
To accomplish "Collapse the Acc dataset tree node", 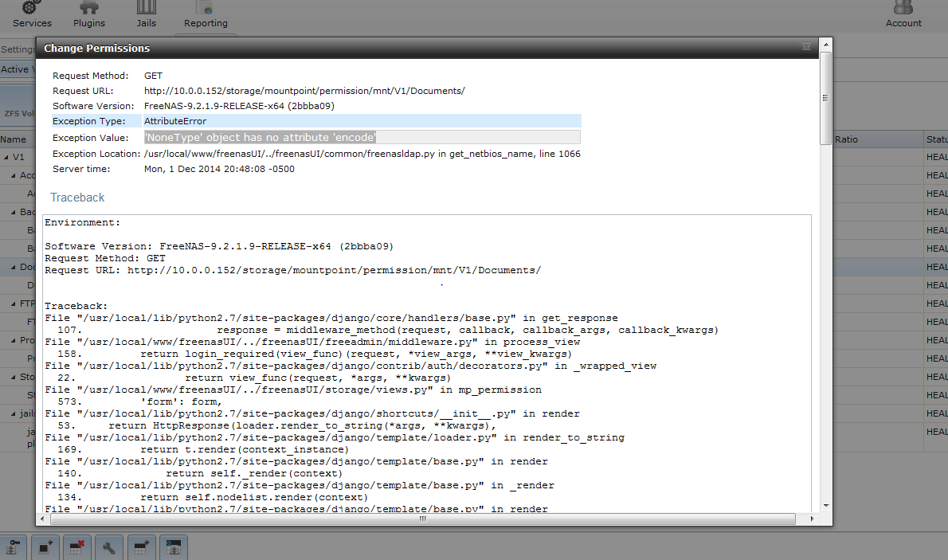I will (x=14, y=175).
